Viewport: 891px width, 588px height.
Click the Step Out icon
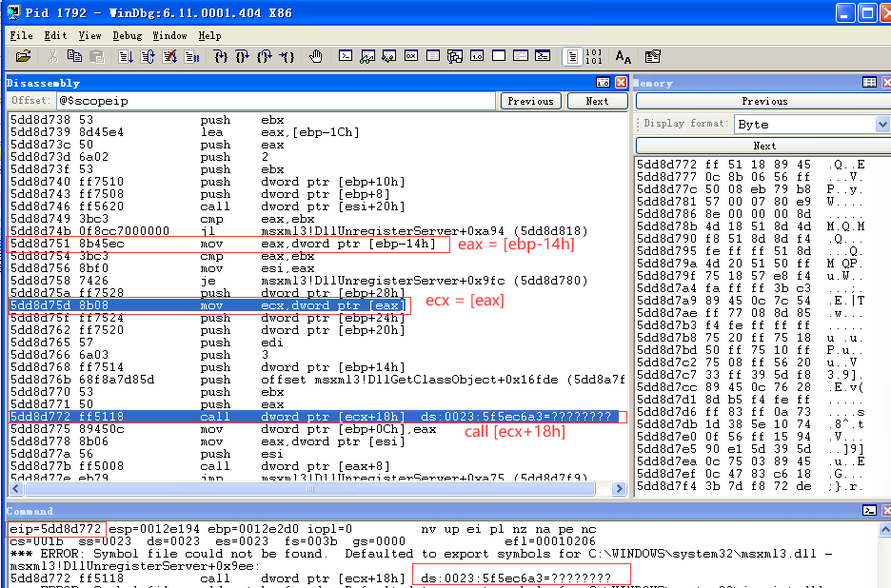pyautogui.click(x=265, y=56)
